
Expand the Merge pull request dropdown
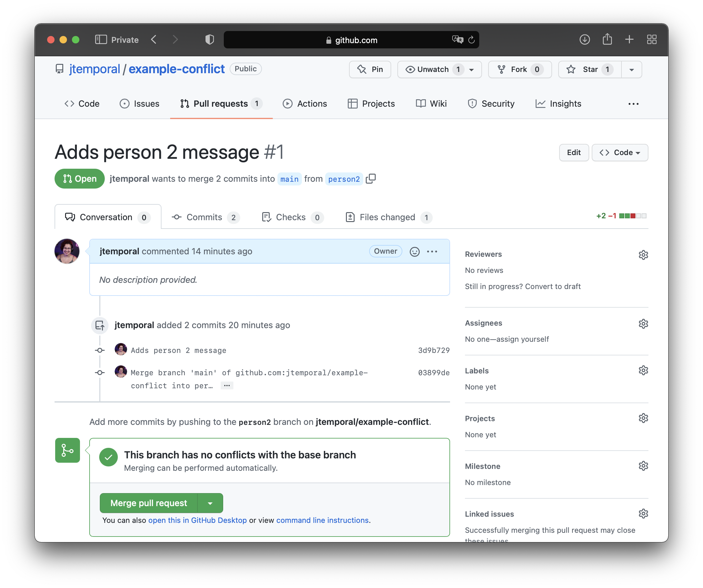tap(210, 503)
